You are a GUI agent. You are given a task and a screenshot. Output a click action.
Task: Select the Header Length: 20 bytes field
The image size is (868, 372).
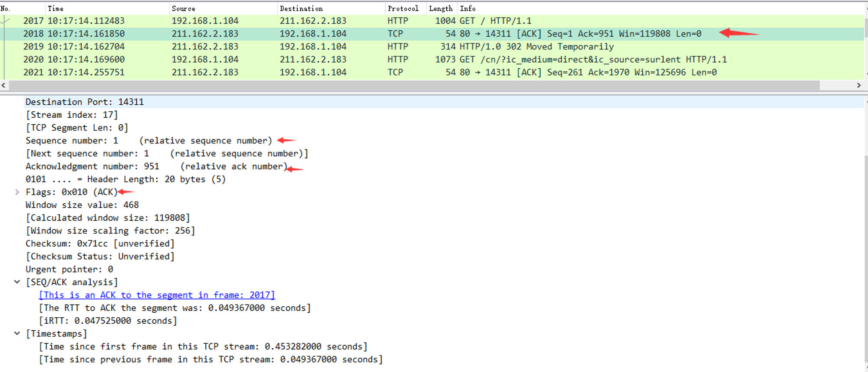(126, 179)
